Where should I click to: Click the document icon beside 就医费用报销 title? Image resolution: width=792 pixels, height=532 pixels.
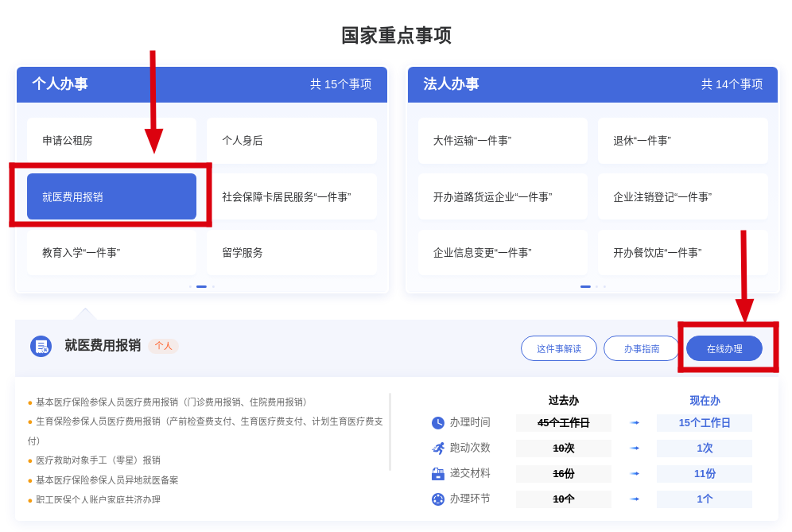(x=41, y=346)
